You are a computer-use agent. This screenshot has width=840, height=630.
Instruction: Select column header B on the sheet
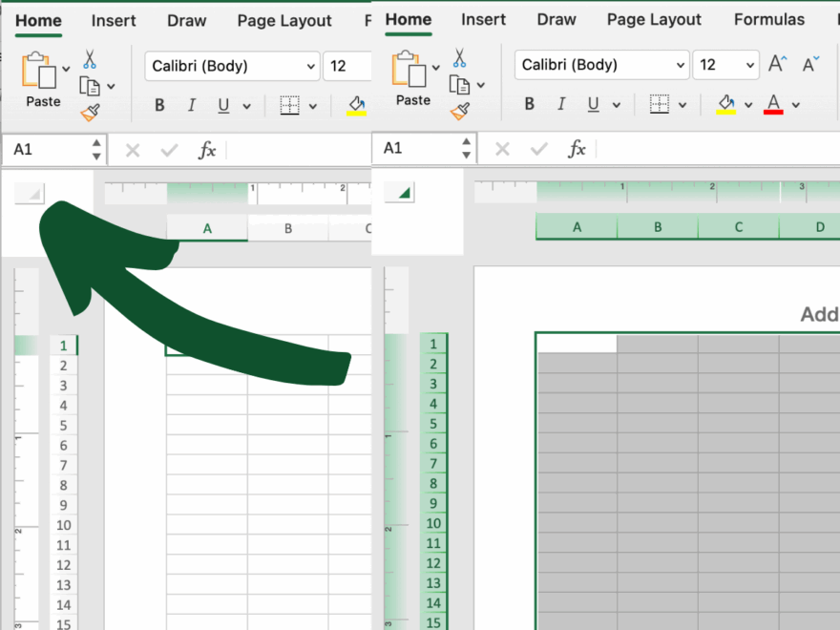657,227
